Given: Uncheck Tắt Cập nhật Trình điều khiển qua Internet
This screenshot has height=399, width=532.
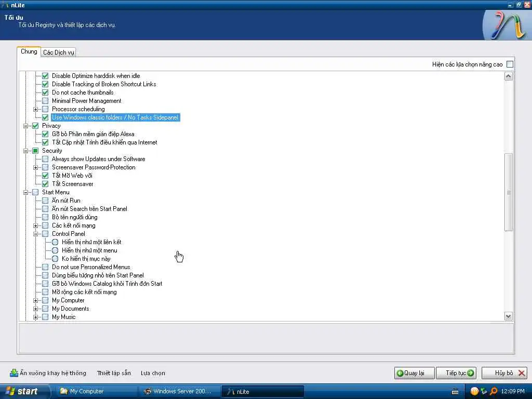Looking at the screenshot, I should 45,142.
